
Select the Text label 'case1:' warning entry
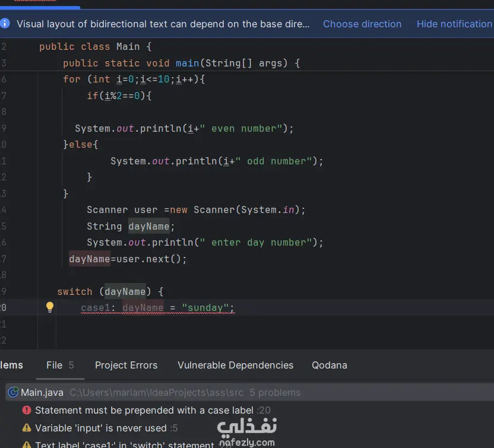(124, 444)
